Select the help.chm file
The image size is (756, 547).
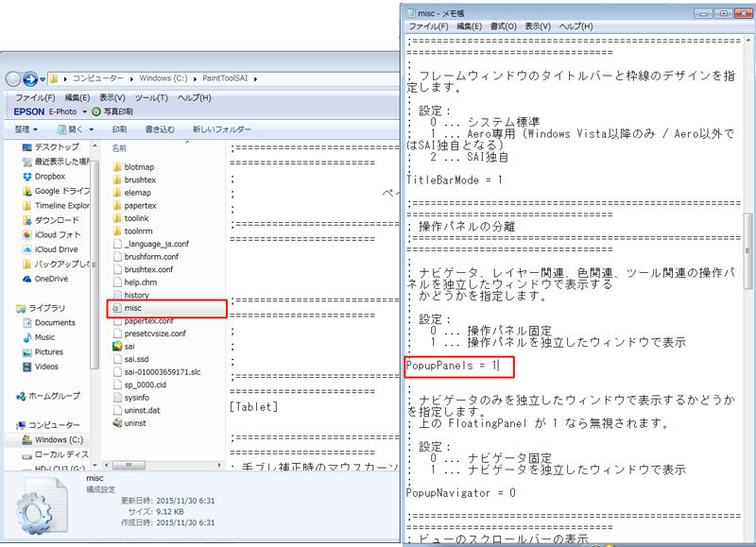[x=135, y=282]
